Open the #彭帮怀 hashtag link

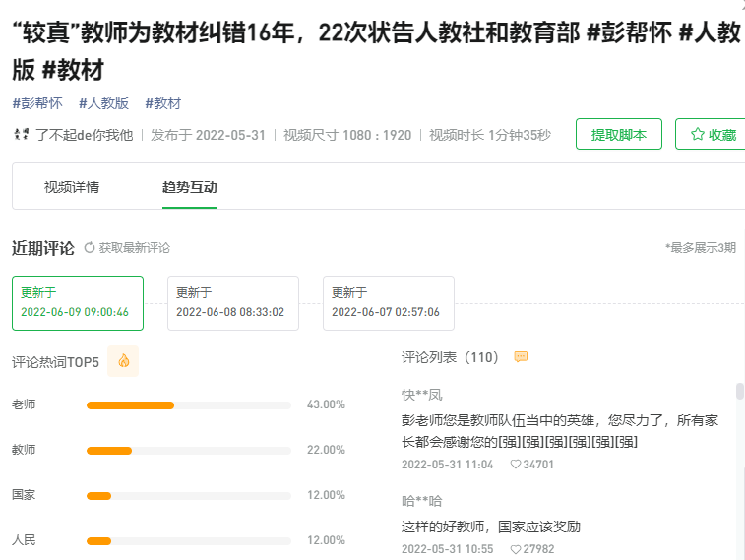(x=37, y=103)
